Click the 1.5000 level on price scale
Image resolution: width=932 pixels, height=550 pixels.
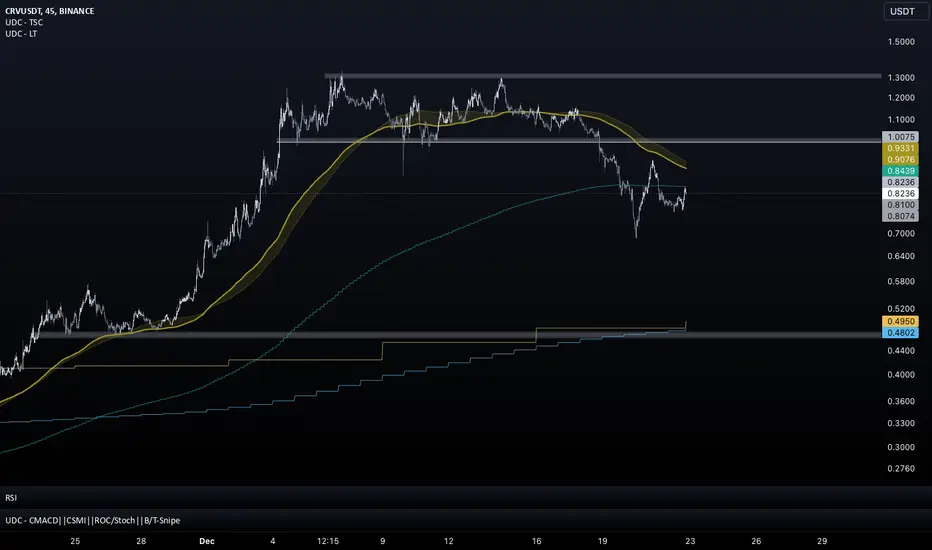900,42
